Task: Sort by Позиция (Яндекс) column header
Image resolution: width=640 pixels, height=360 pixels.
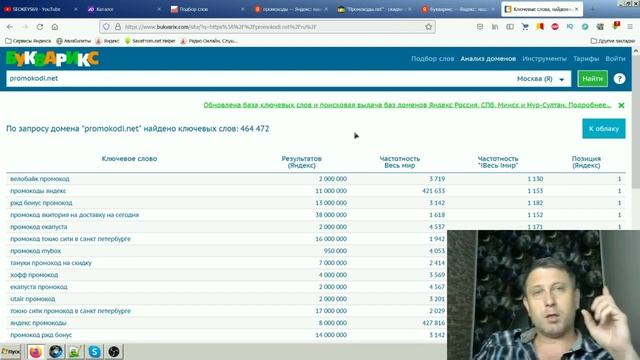Action: pyautogui.click(x=586, y=162)
